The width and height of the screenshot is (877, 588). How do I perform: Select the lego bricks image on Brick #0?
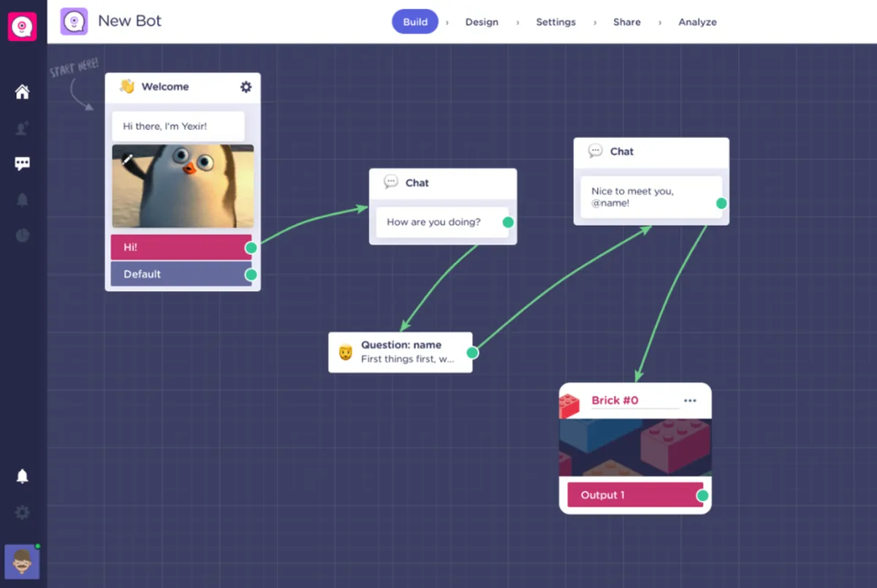(x=635, y=448)
